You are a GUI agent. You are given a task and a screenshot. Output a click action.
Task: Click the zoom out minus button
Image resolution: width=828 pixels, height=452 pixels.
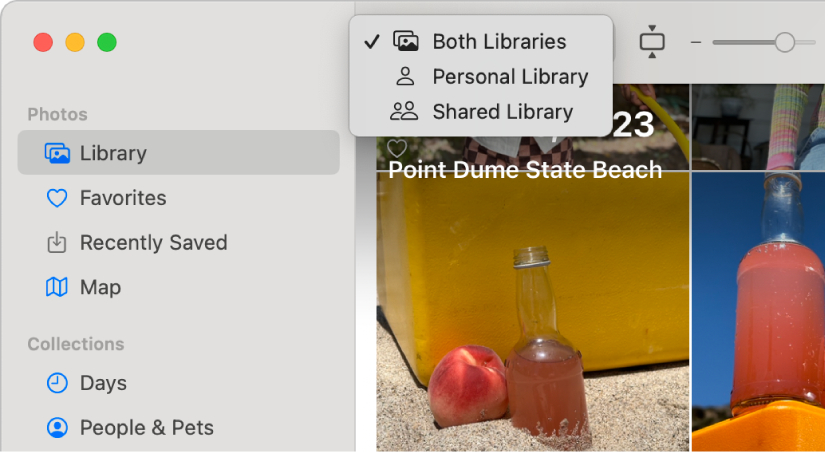point(696,42)
